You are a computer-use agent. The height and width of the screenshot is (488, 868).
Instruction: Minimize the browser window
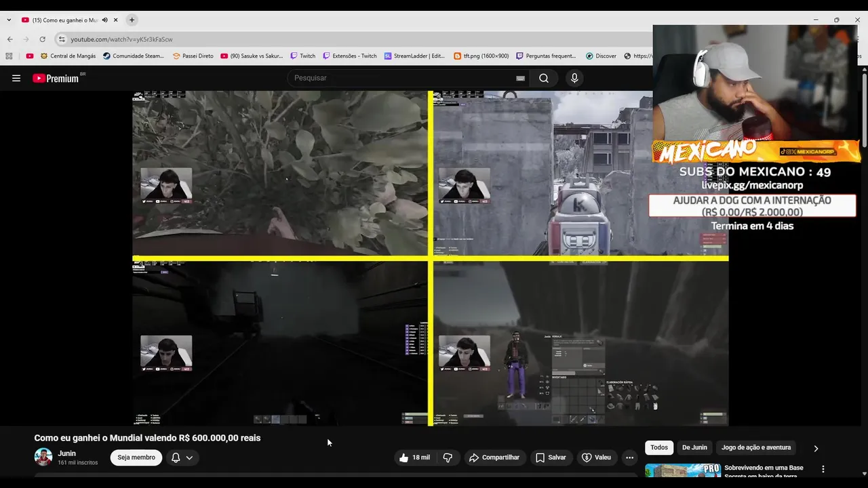pos(816,20)
